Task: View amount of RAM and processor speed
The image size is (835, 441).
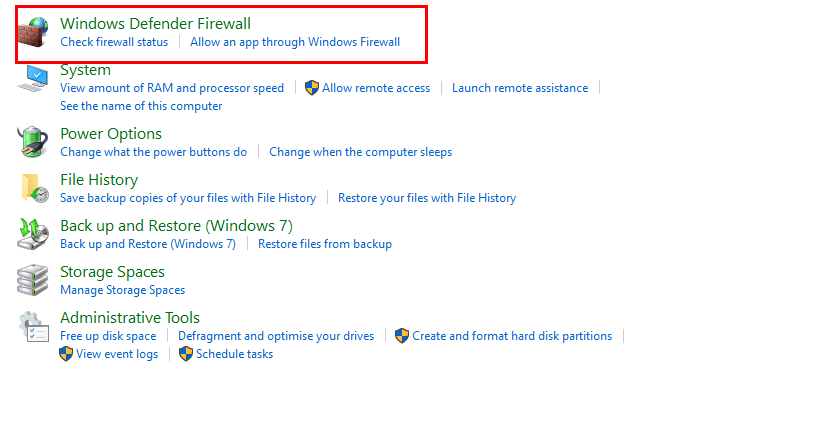Action: [x=172, y=88]
